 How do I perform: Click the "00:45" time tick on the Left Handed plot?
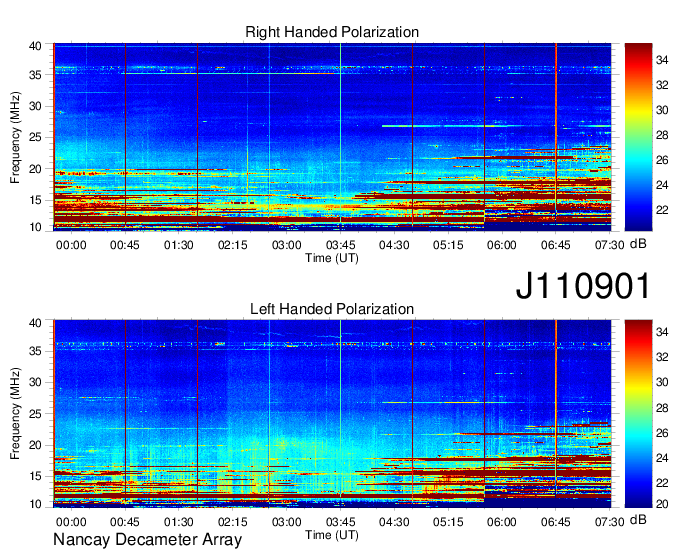[125, 522]
